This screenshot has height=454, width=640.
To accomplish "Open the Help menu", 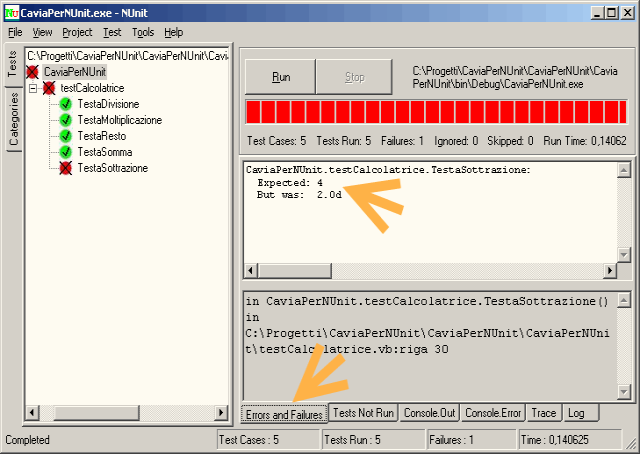I will coord(173,32).
